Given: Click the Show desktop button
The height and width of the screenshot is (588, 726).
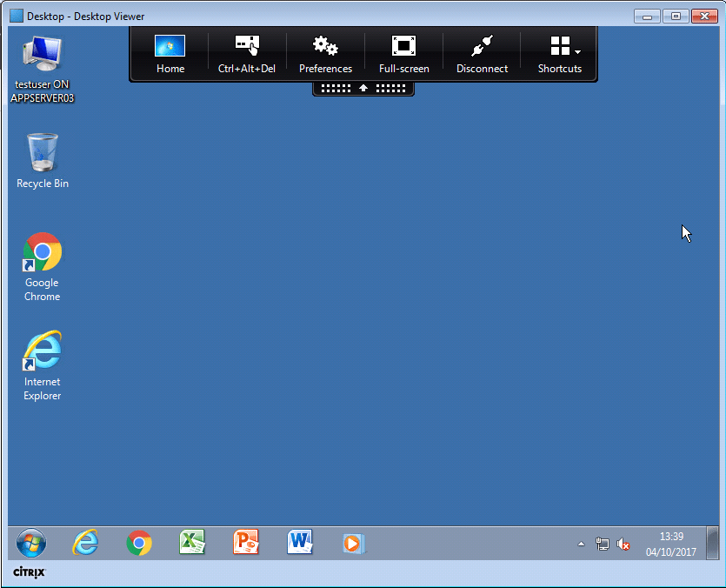Looking at the screenshot, I should pyautogui.click(x=713, y=543).
